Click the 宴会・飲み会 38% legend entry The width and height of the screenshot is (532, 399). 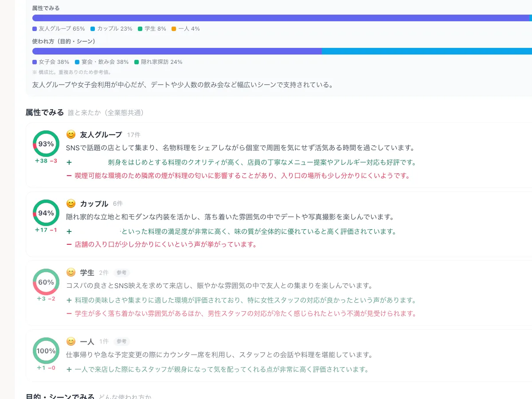coord(102,62)
